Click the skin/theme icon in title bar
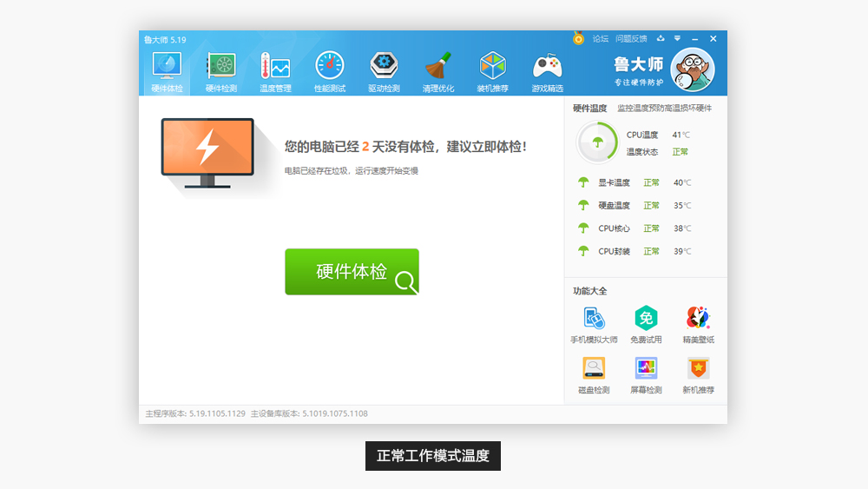868x489 pixels. coord(661,39)
